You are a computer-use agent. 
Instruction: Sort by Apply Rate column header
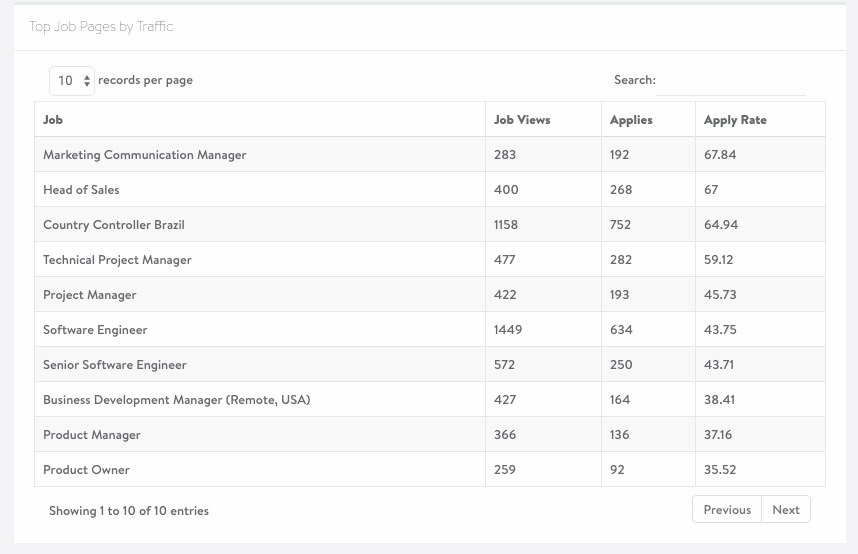coord(760,119)
